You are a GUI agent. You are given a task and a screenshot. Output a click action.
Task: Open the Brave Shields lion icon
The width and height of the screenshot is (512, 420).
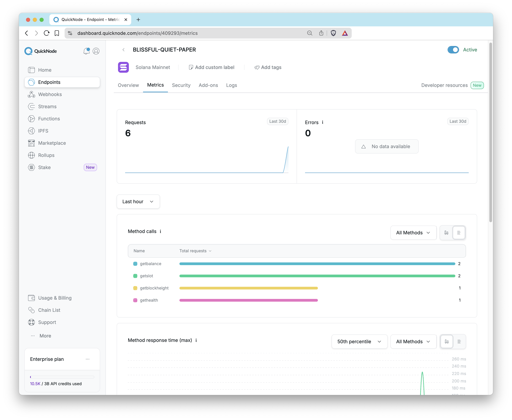coord(333,33)
